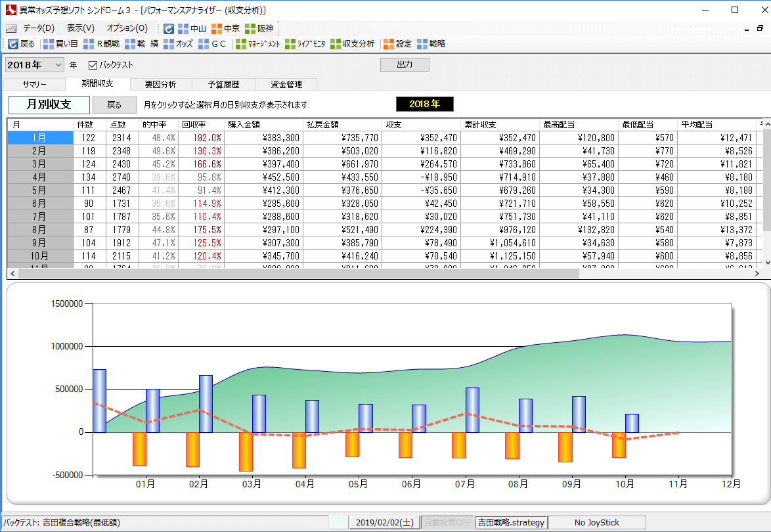This screenshot has width=771, height=532.
Task: Click the 自動投票OFF status indicator
Action: point(447,523)
